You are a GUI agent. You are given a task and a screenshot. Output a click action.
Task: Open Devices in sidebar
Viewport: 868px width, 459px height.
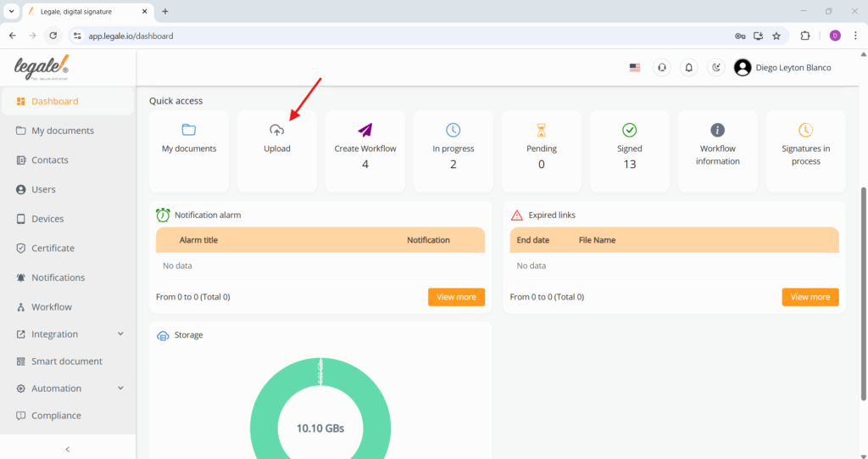[x=68, y=219]
